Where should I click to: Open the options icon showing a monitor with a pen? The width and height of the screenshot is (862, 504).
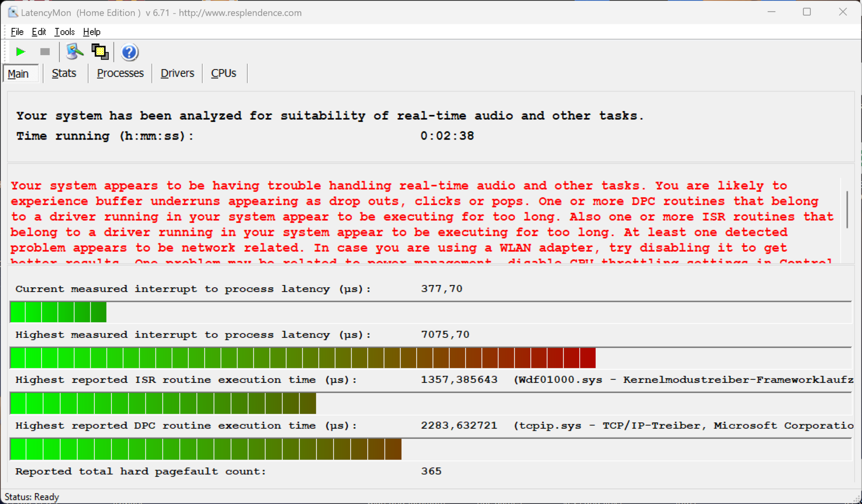tap(75, 52)
